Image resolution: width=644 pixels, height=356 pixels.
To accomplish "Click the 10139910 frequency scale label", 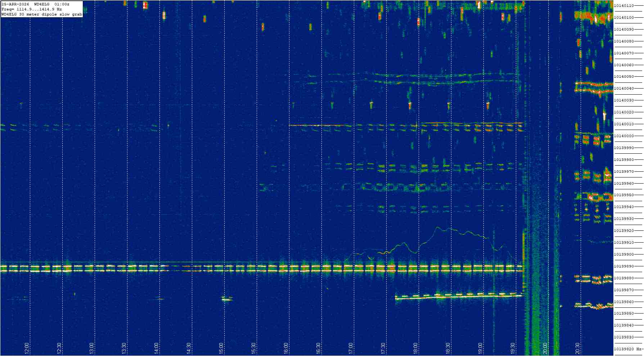I will (x=624, y=243).
